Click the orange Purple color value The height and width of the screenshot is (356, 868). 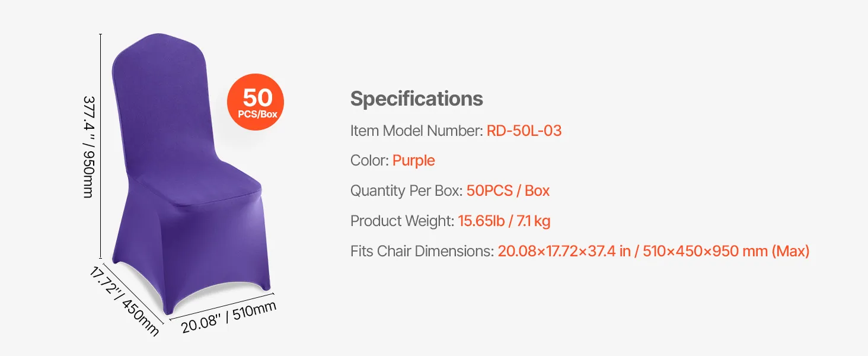coord(413,160)
